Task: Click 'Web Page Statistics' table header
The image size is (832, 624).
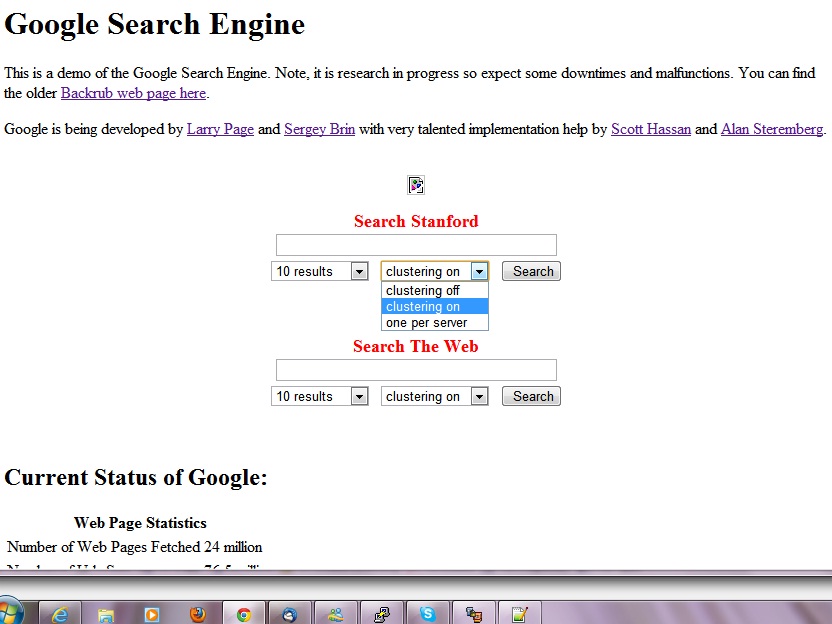Action: [140, 523]
